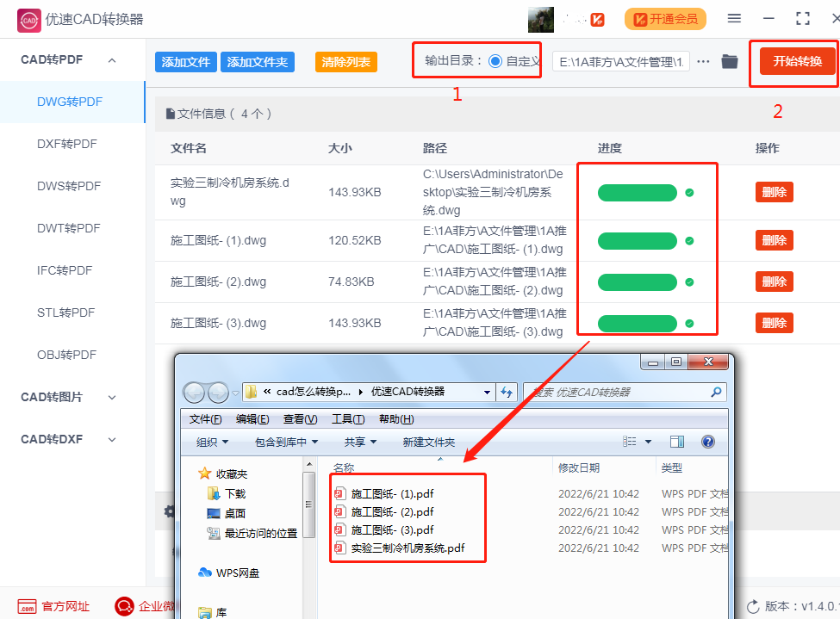Screen dimensions: 840x619
Task: Click the 开通会员 membership button
Action: pos(665,19)
